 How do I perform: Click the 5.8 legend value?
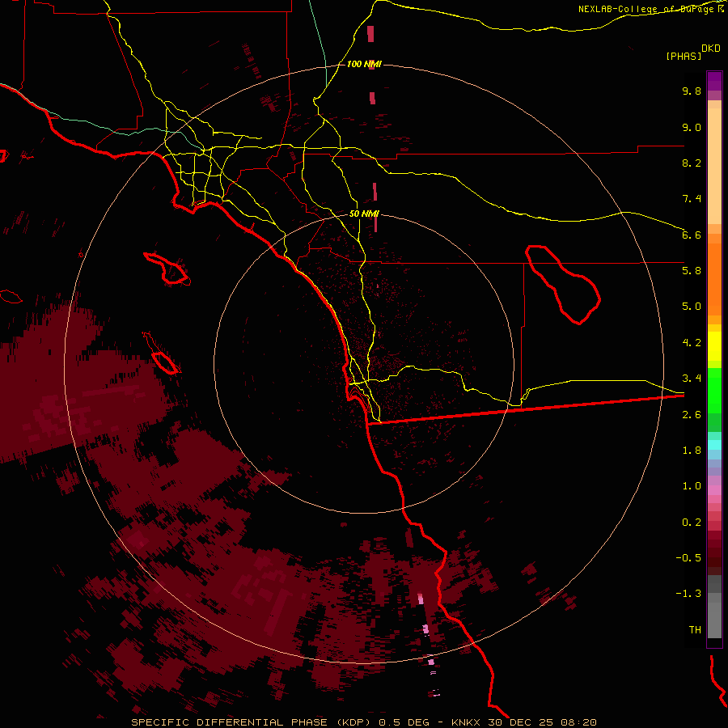click(x=692, y=271)
